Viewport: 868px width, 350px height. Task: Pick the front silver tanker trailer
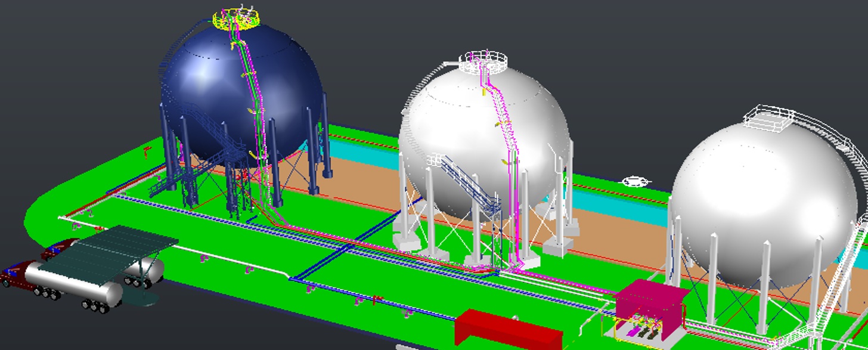click(x=74, y=284)
